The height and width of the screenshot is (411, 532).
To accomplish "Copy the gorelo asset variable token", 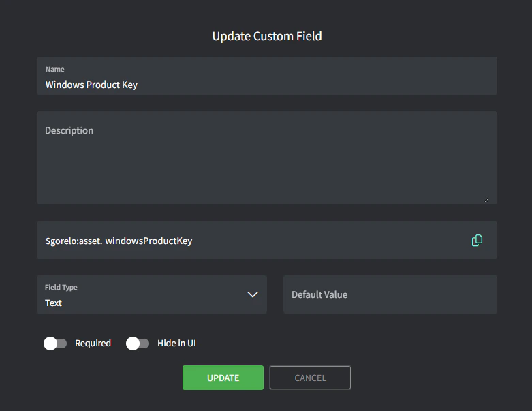I will (477, 240).
